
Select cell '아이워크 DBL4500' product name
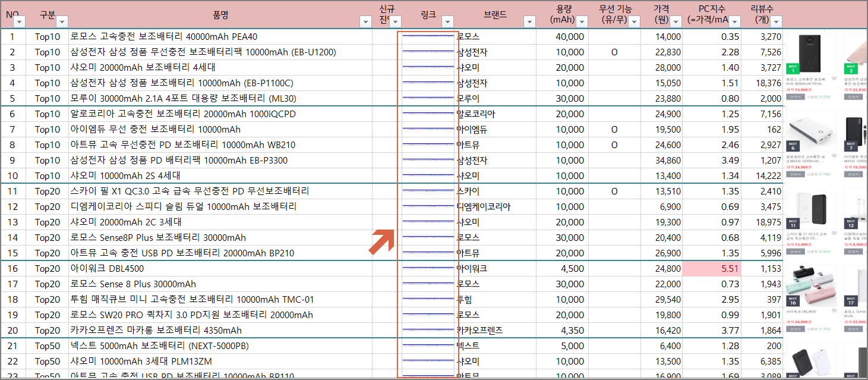[220, 268]
